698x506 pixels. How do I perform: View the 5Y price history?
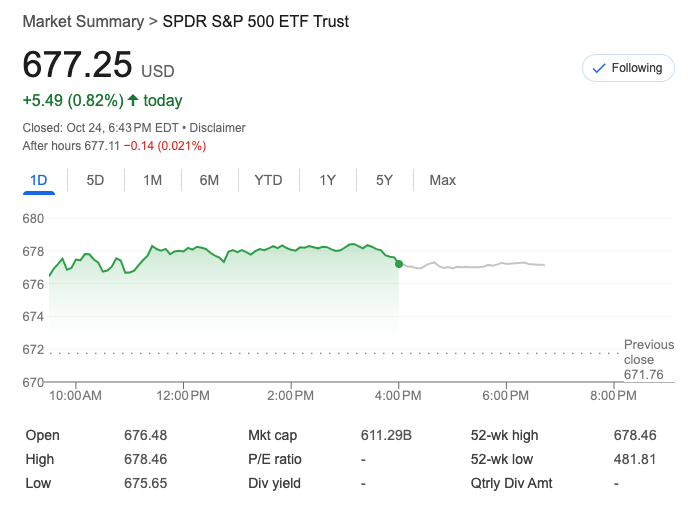point(384,180)
